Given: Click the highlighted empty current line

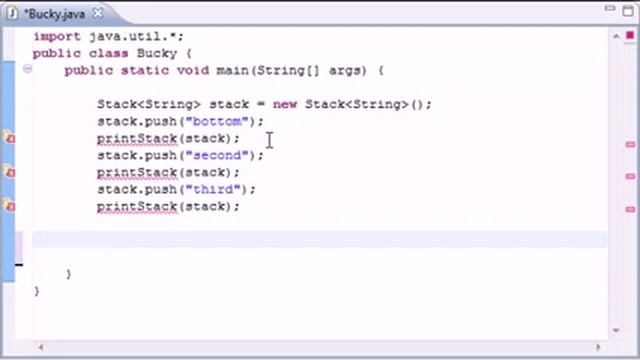Looking at the screenshot, I should click(x=320, y=239).
